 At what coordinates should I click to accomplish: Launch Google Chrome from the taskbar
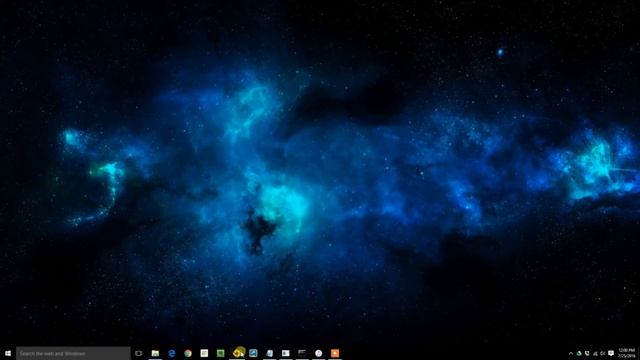click(x=188, y=353)
